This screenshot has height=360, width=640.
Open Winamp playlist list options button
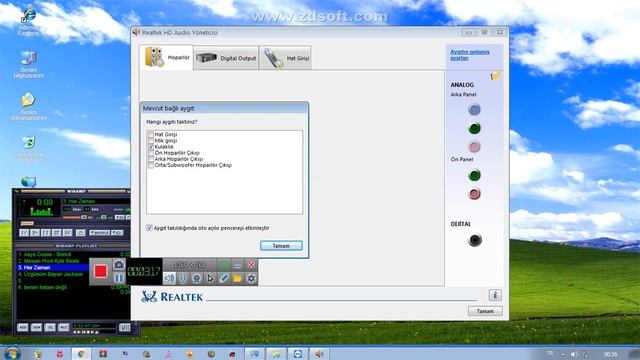coord(124,327)
